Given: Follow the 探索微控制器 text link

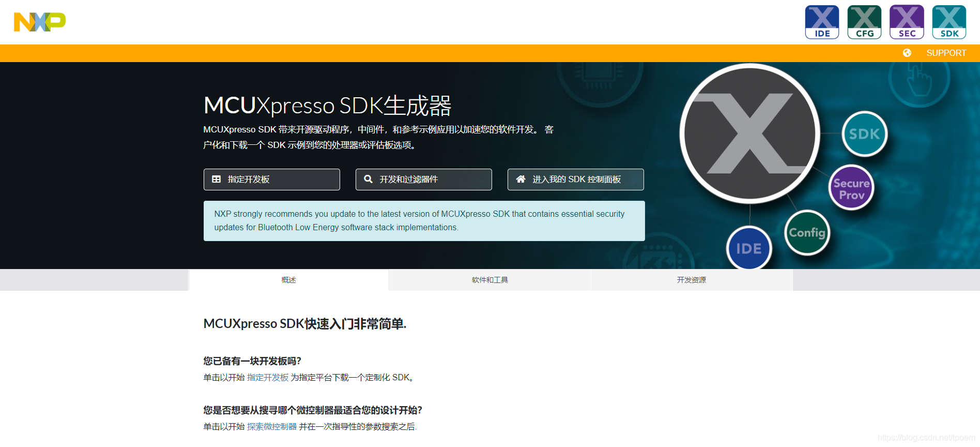Looking at the screenshot, I should tap(272, 427).
